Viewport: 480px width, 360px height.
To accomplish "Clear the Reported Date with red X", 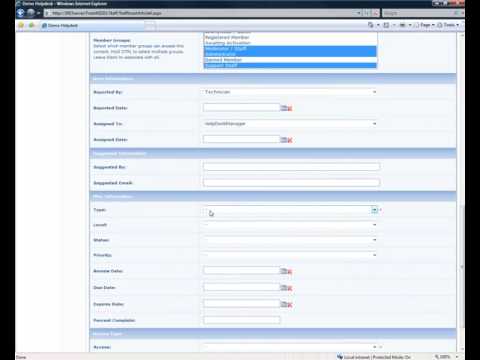I will point(290,108).
